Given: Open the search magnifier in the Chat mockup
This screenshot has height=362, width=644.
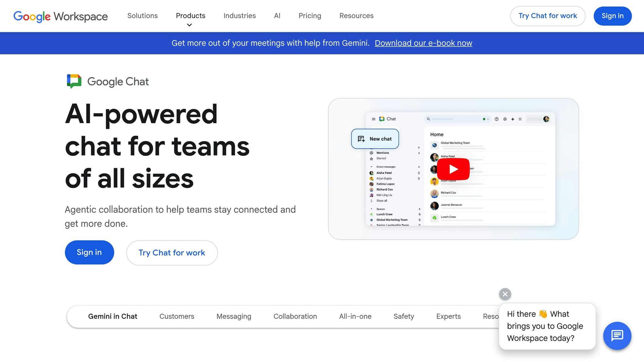Looking at the screenshot, I should 428,119.
